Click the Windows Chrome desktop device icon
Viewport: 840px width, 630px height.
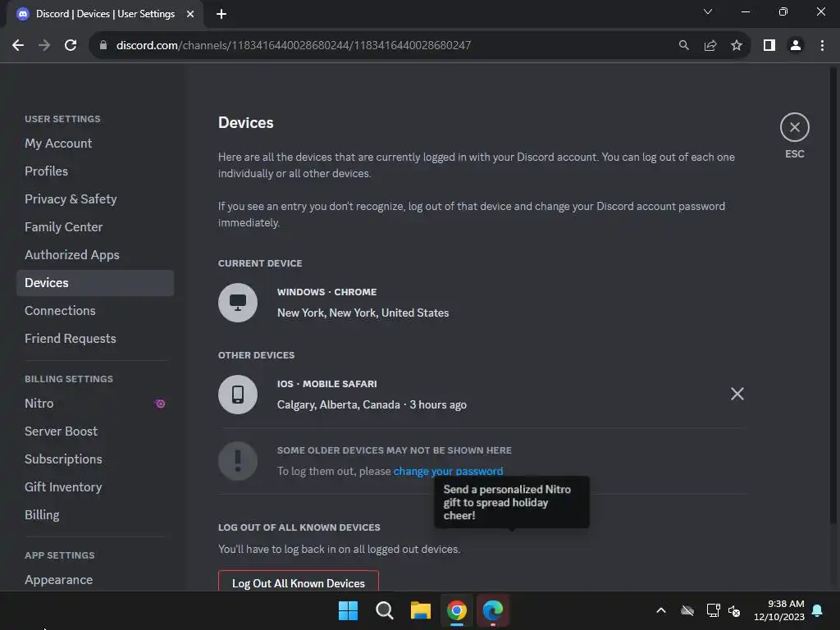pyautogui.click(x=238, y=303)
